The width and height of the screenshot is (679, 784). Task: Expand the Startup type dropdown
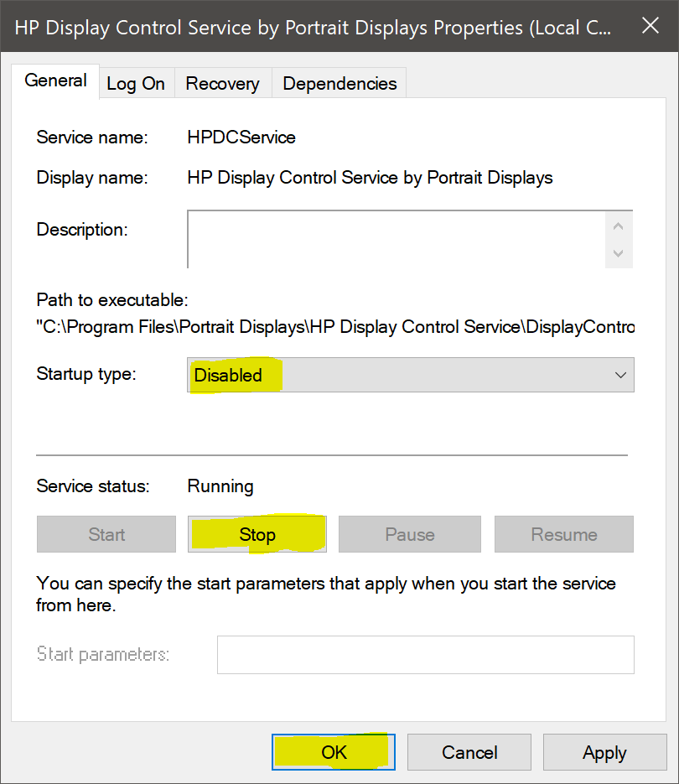410,375
